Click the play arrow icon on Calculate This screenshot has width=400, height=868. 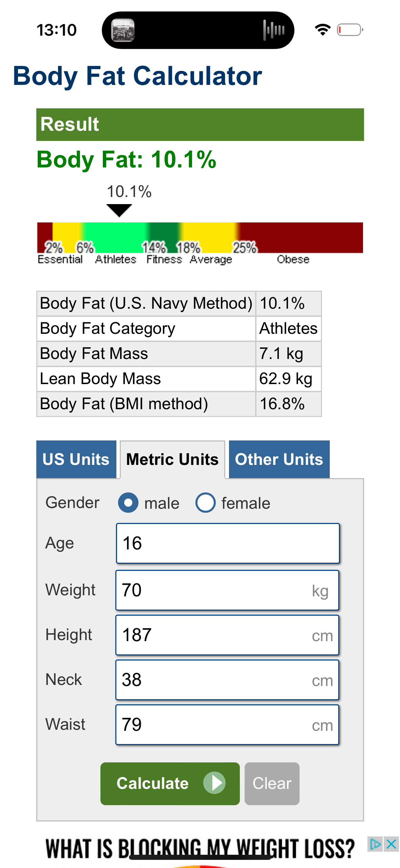click(x=214, y=783)
